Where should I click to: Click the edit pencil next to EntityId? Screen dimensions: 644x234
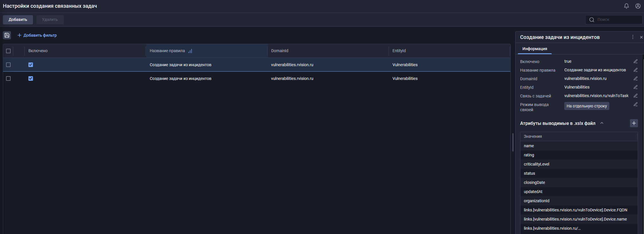[x=636, y=87]
